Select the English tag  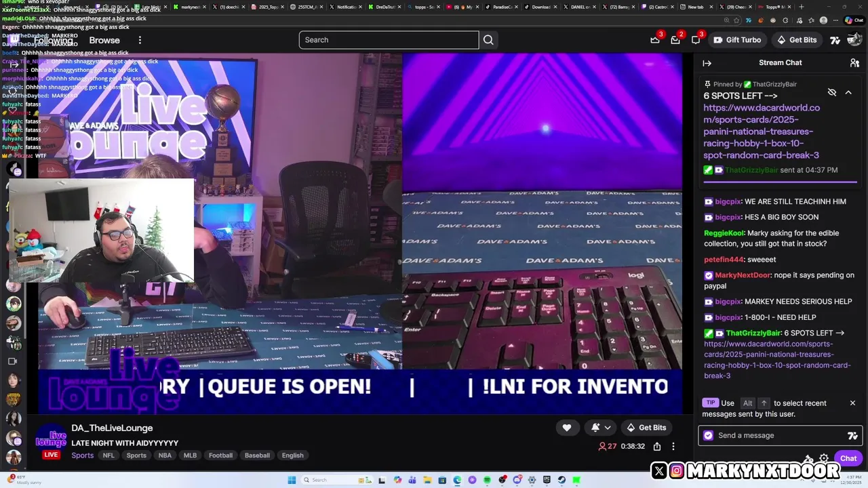[293, 455]
